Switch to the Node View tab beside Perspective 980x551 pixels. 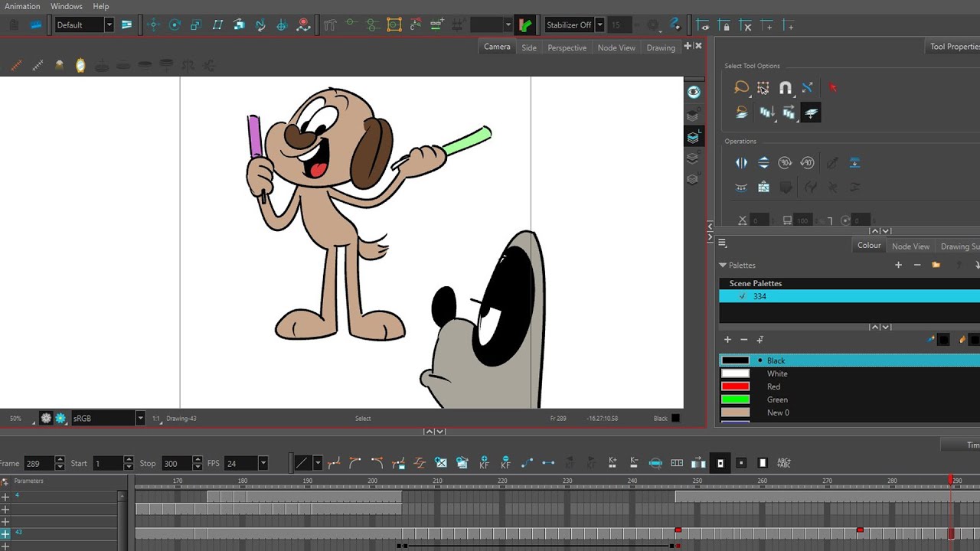pos(616,47)
